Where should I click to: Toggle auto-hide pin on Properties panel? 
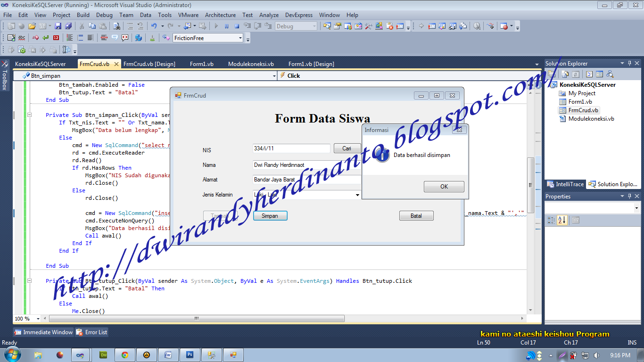[x=630, y=196]
